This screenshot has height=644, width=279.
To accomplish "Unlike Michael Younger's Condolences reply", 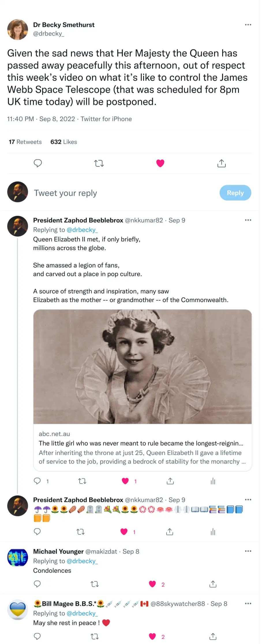I will click(152, 584).
